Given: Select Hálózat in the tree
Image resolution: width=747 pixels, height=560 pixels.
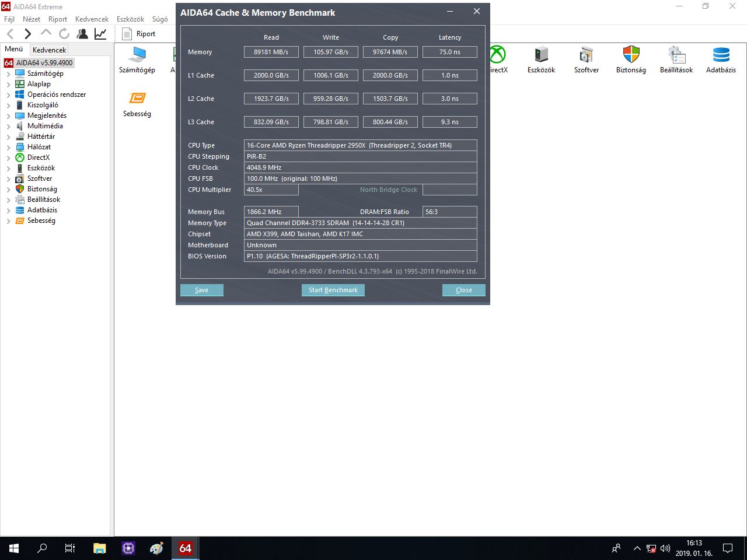Looking at the screenshot, I should pos(39,147).
